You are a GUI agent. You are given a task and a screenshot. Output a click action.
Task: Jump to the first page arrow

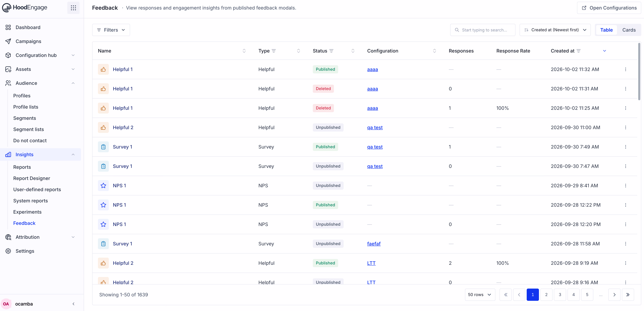tap(505, 295)
